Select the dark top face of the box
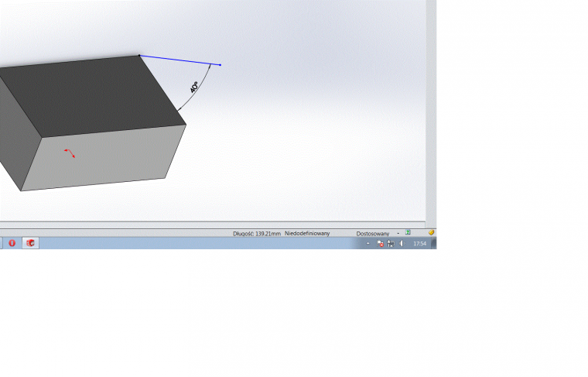This screenshot has width=588, height=377. [94, 96]
